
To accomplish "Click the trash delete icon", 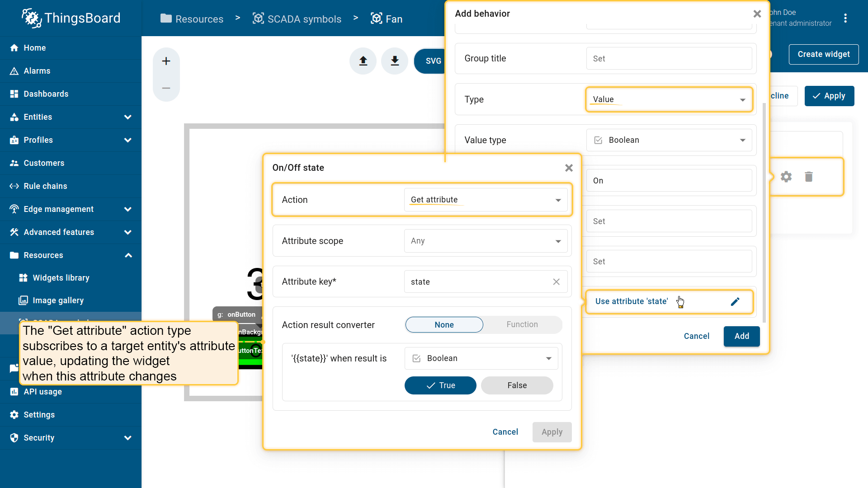I will 809,177.
